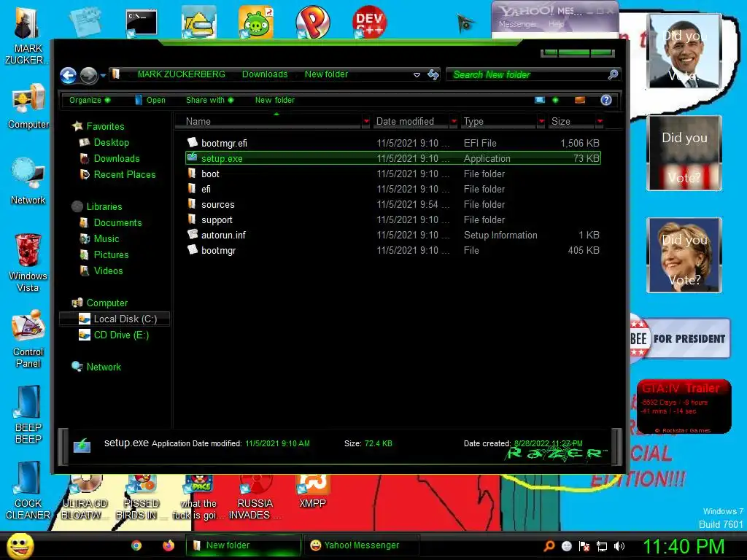The image size is (747, 560).
Task: Select MARK ZUCKERBERG in the address path
Action: [x=182, y=74]
